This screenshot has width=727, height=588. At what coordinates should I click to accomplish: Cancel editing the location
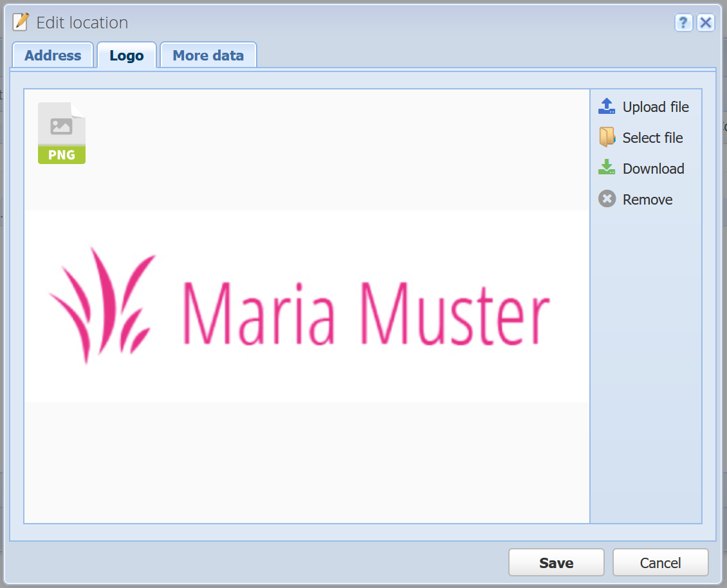point(660,562)
